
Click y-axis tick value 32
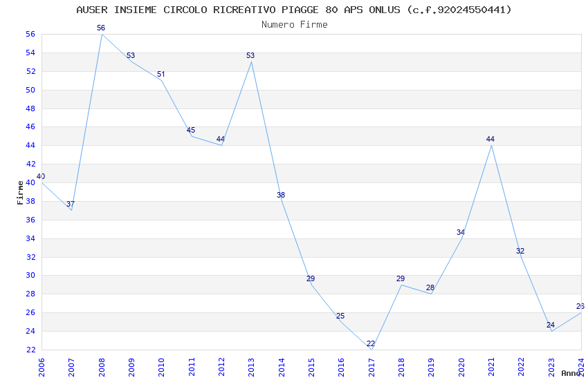30,257
